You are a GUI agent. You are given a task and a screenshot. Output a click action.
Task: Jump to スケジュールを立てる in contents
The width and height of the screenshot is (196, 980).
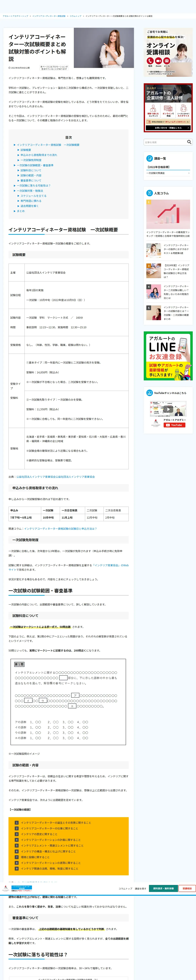[33, 196]
